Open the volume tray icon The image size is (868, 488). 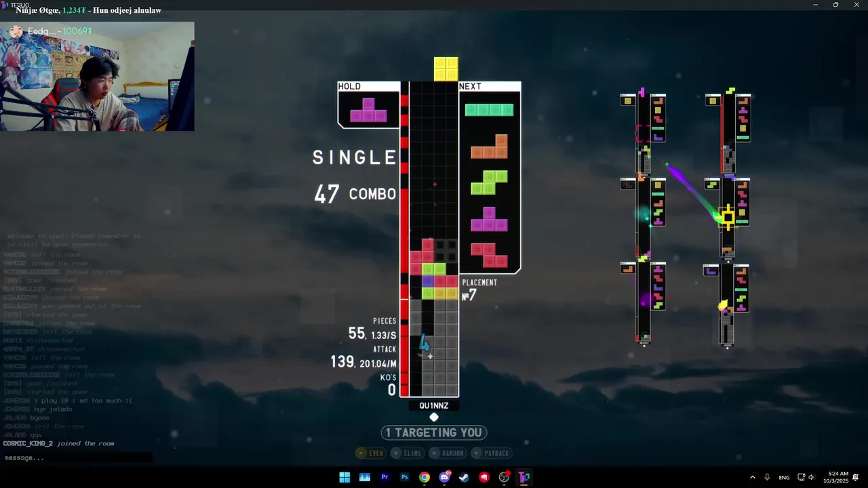[811, 477]
